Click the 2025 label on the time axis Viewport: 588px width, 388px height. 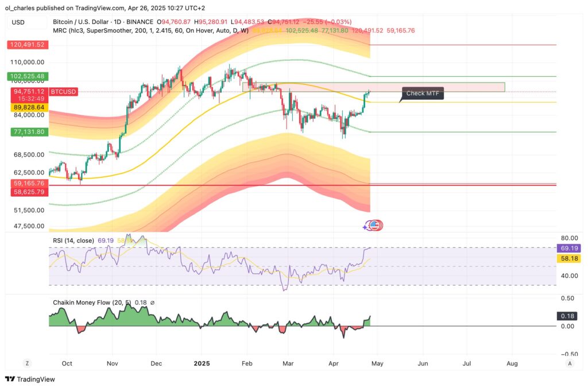pyautogui.click(x=202, y=363)
